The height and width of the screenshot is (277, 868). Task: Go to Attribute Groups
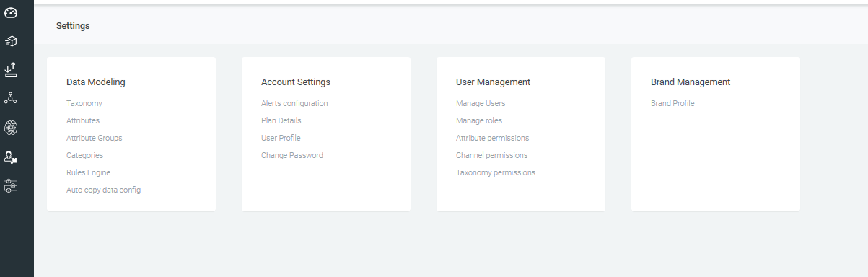coord(95,138)
